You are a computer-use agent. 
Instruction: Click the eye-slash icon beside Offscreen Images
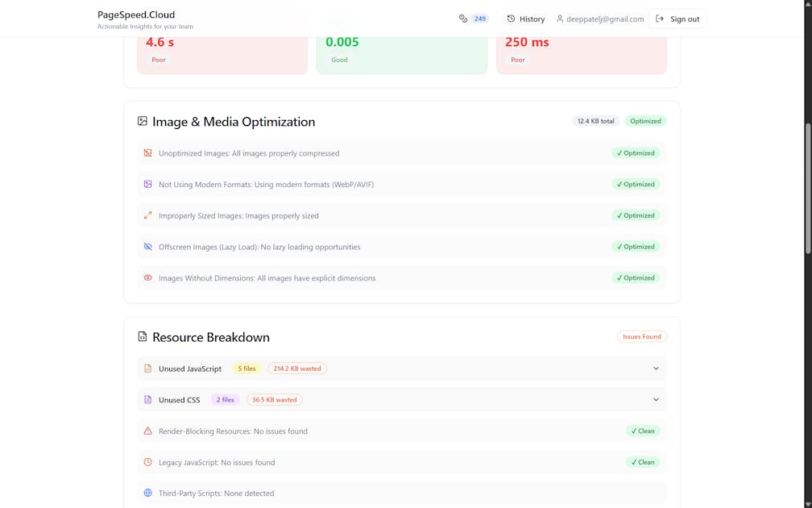147,247
